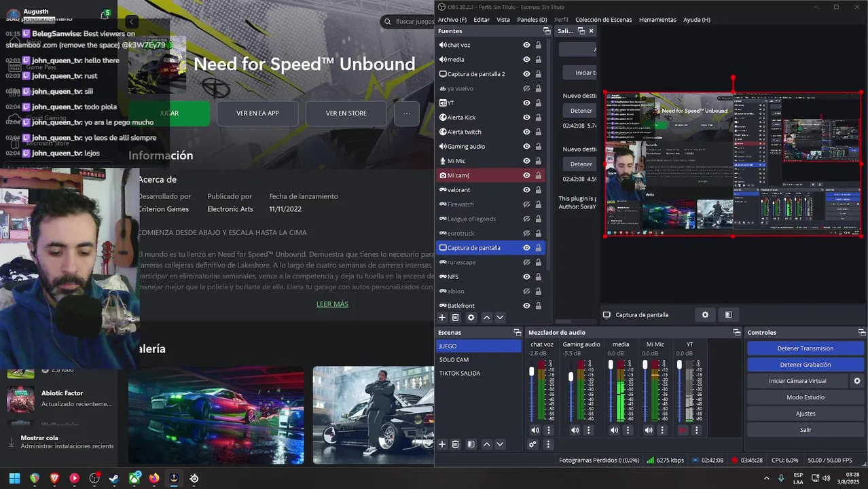Open Paneles menu in OBS
868x489 pixels.
pyautogui.click(x=532, y=20)
